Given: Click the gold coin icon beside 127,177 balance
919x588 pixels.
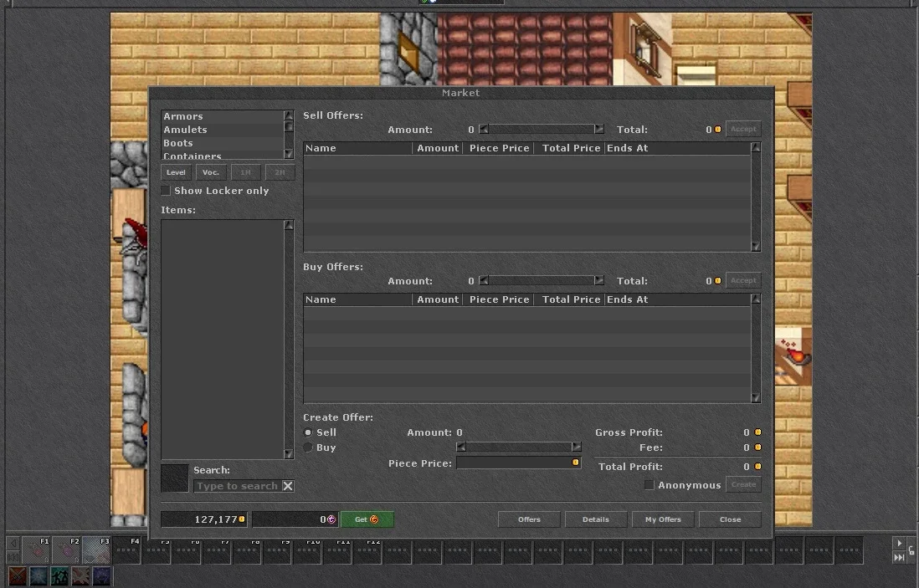Looking at the screenshot, I should click(x=242, y=519).
